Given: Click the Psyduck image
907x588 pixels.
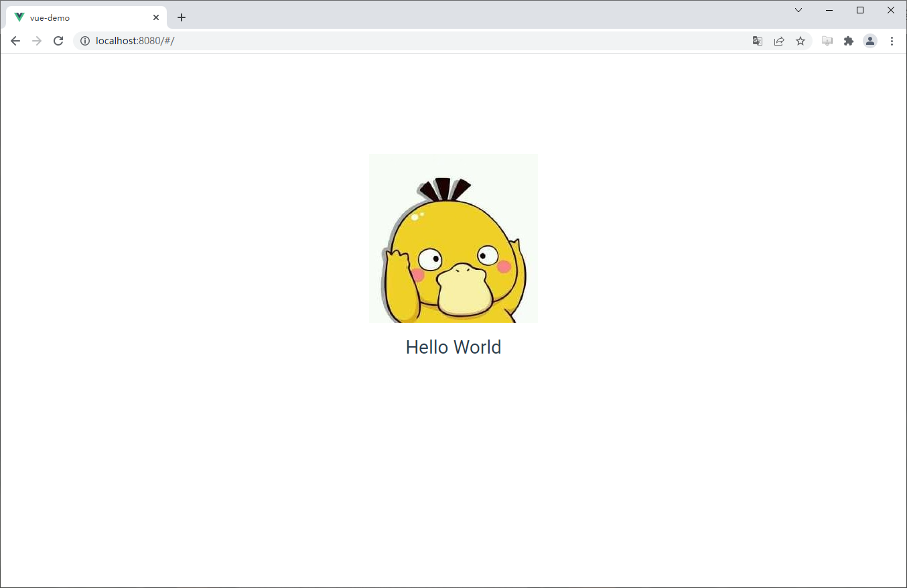Looking at the screenshot, I should coord(453,238).
